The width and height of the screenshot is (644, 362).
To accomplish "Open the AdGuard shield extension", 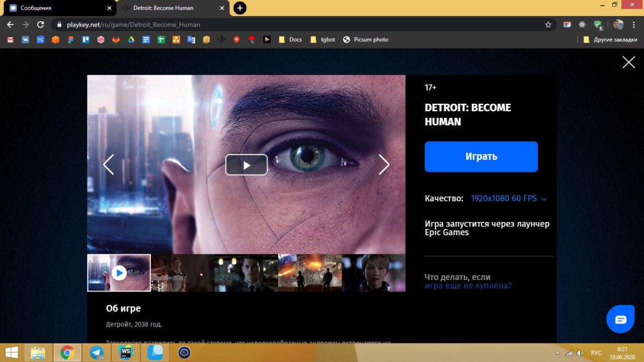I will pyautogui.click(x=598, y=24).
